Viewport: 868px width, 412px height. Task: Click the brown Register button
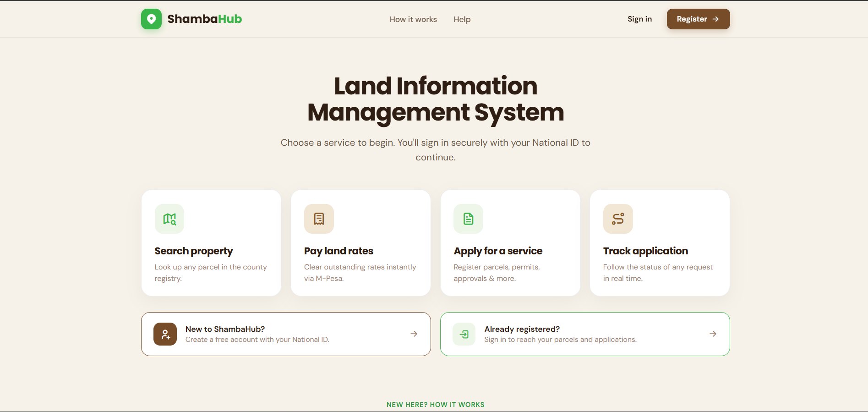click(698, 19)
